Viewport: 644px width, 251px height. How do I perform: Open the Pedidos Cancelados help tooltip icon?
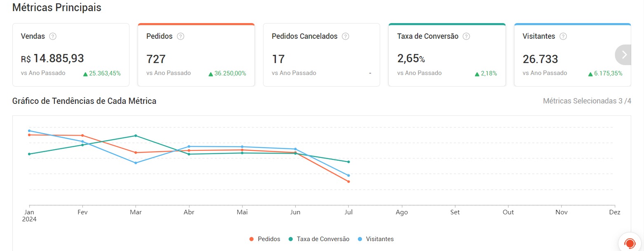click(x=346, y=36)
